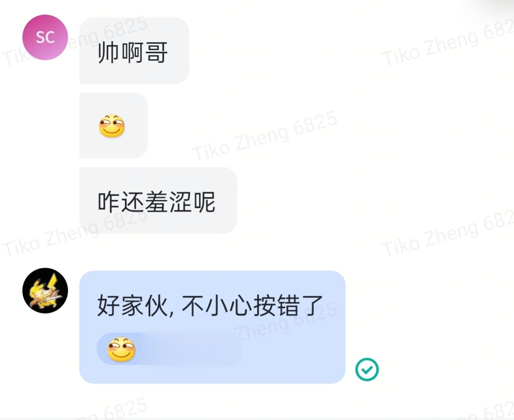Click the text "不小心按错了" in blue bubble

[253, 305]
